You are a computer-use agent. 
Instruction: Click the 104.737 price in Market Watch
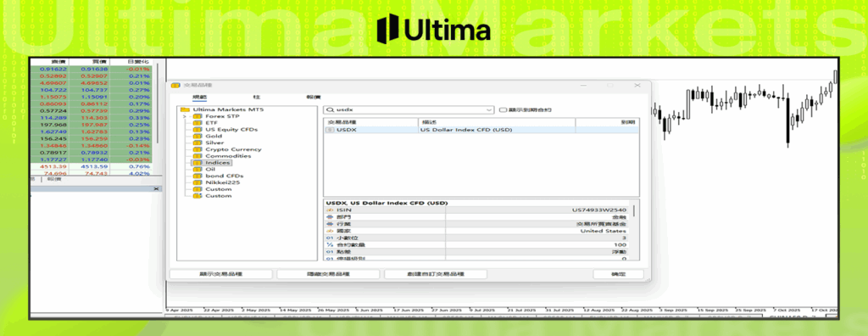pos(94,90)
